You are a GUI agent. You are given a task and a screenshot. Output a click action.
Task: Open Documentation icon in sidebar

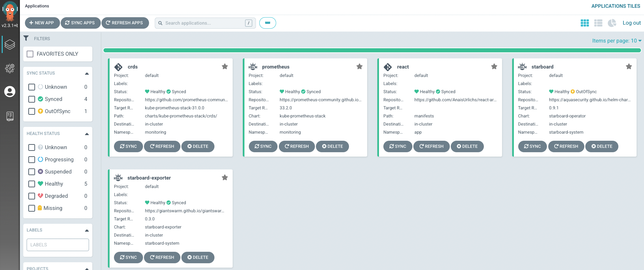[x=10, y=116]
